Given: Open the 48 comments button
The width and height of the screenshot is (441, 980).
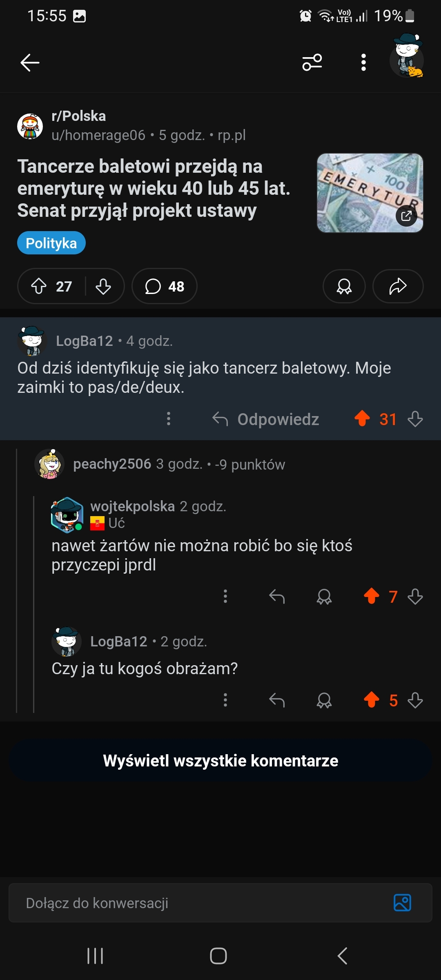Looking at the screenshot, I should pyautogui.click(x=165, y=286).
